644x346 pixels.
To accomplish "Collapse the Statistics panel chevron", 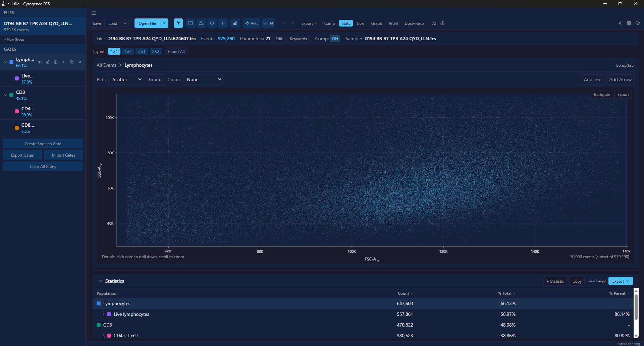I will [x=100, y=281].
